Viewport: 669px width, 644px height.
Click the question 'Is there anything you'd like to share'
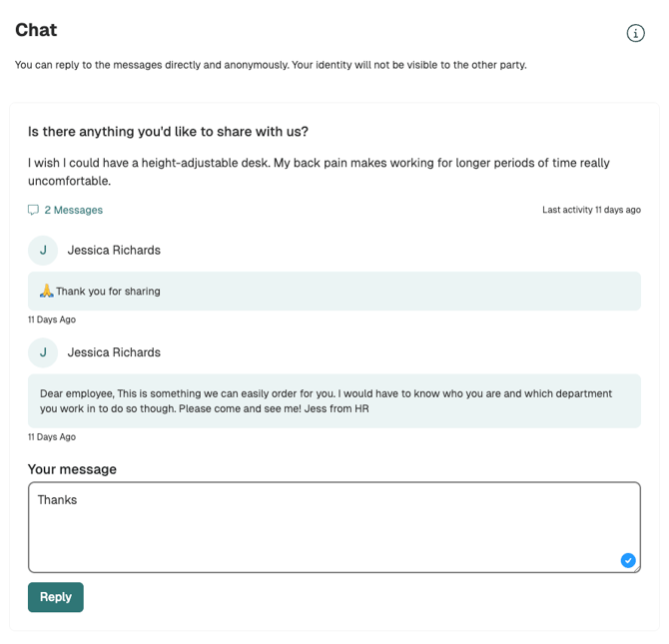click(168, 132)
